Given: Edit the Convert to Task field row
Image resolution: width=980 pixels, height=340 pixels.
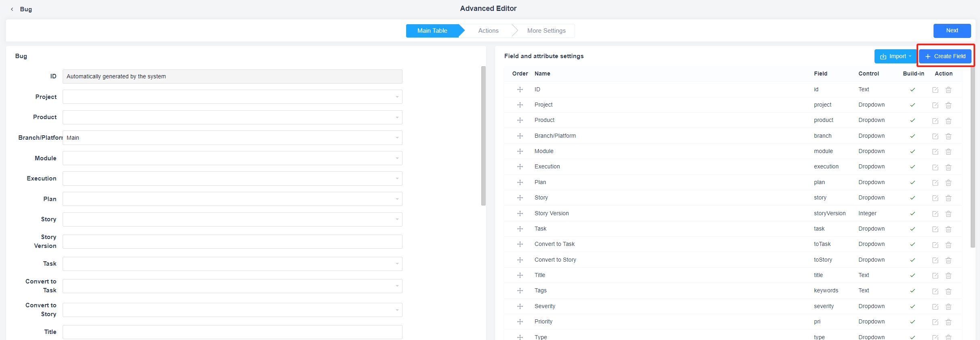Looking at the screenshot, I should (935, 245).
